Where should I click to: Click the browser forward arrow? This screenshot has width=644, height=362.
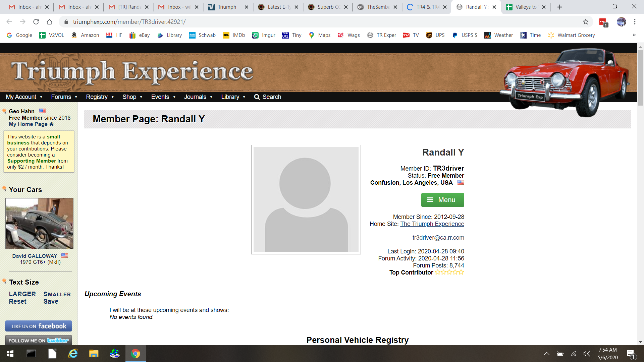point(22,22)
